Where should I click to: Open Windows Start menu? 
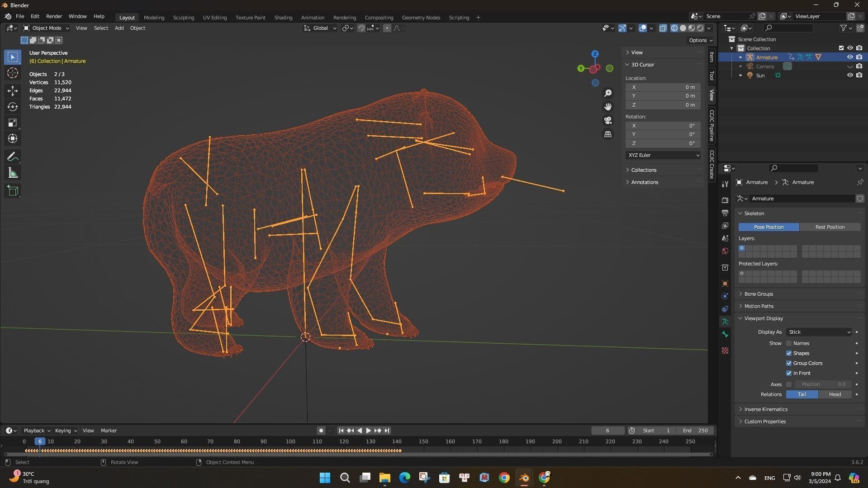(325, 478)
